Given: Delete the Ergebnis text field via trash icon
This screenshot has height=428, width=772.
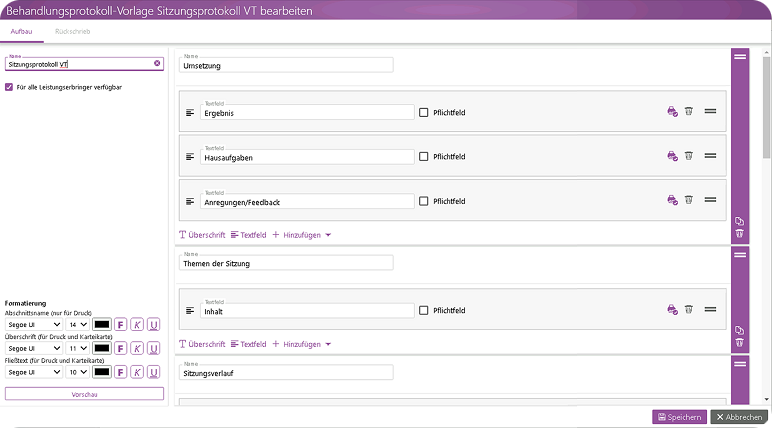Looking at the screenshot, I should pos(688,113).
